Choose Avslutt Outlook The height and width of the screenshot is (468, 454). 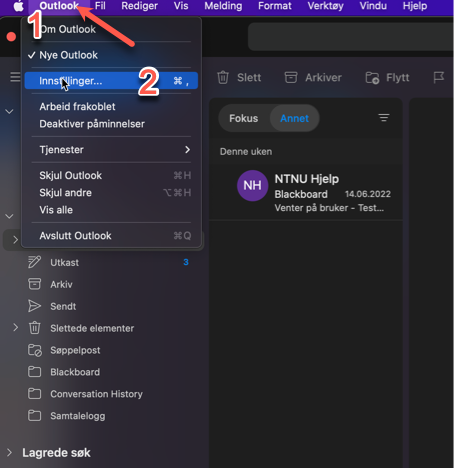(111, 236)
